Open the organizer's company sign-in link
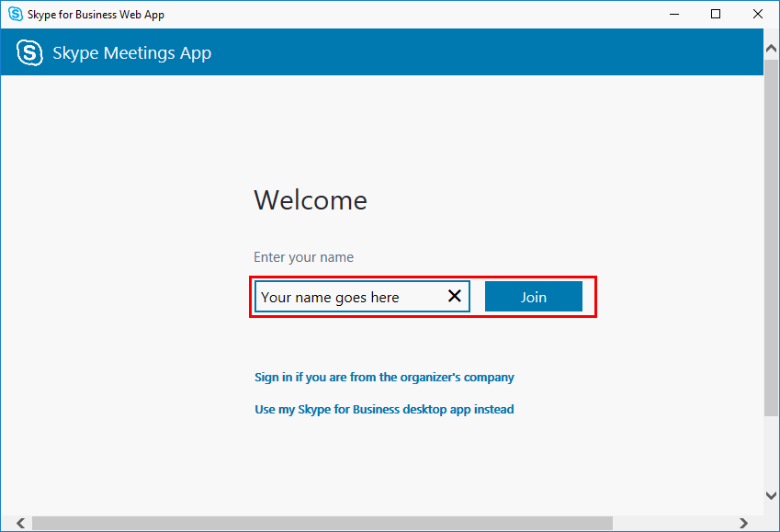The width and height of the screenshot is (780, 532). (384, 378)
